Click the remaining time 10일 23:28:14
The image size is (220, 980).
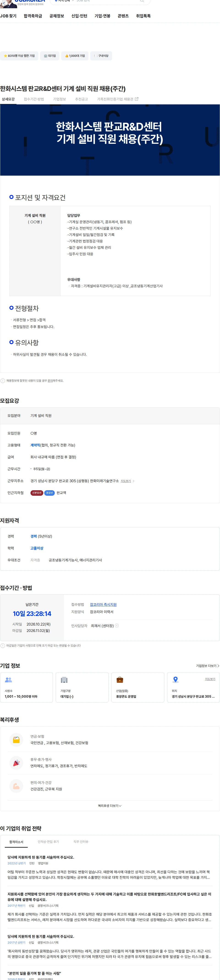(32, 614)
